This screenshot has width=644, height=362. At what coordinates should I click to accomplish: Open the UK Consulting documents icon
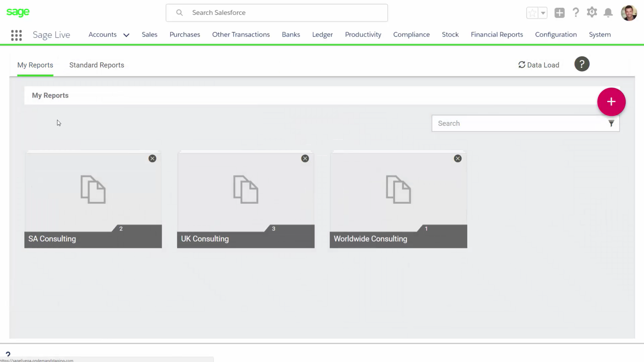point(246,189)
